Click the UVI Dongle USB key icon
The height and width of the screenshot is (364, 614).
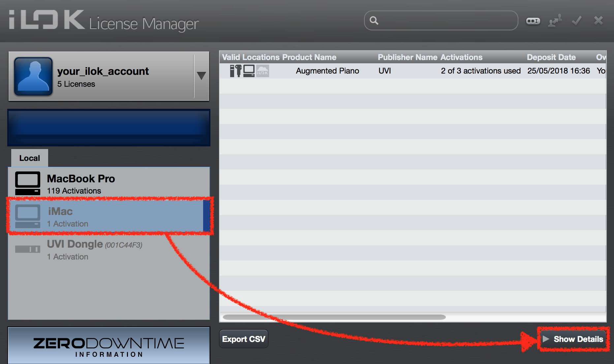(28, 249)
